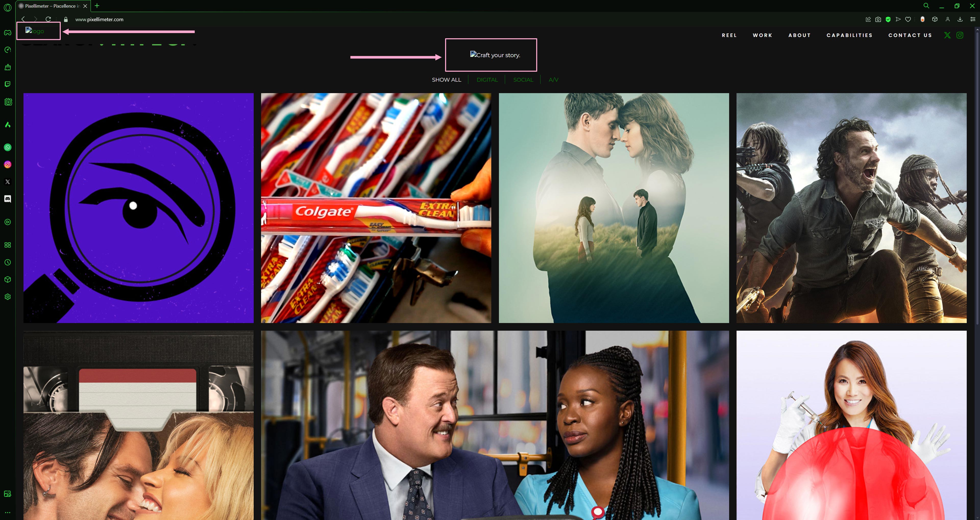
Task: Click the orange extension icon in toolbar
Action: 923,19
